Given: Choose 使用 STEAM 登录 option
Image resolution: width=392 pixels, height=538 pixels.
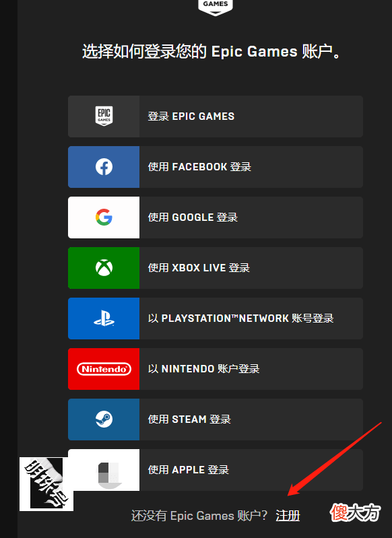Looking at the screenshot, I should (216, 419).
